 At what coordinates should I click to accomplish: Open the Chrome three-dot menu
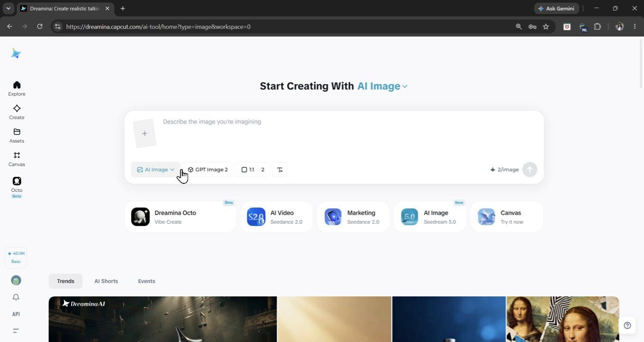[x=635, y=27]
